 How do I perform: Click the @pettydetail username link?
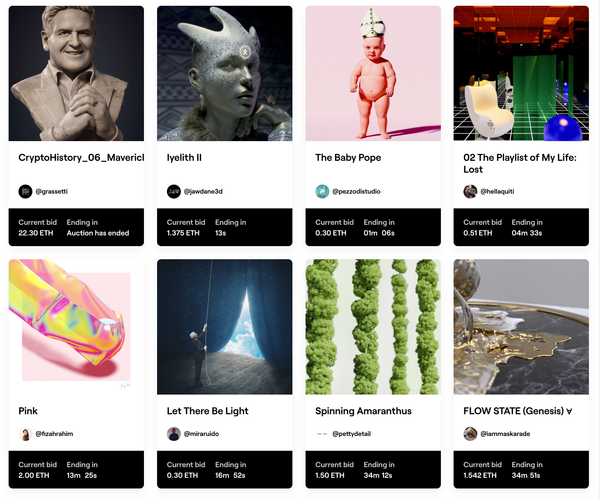pos(352,434)
